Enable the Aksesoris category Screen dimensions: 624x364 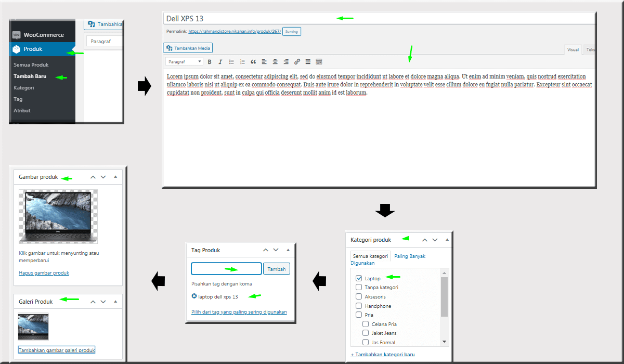(x=359, y=296)
